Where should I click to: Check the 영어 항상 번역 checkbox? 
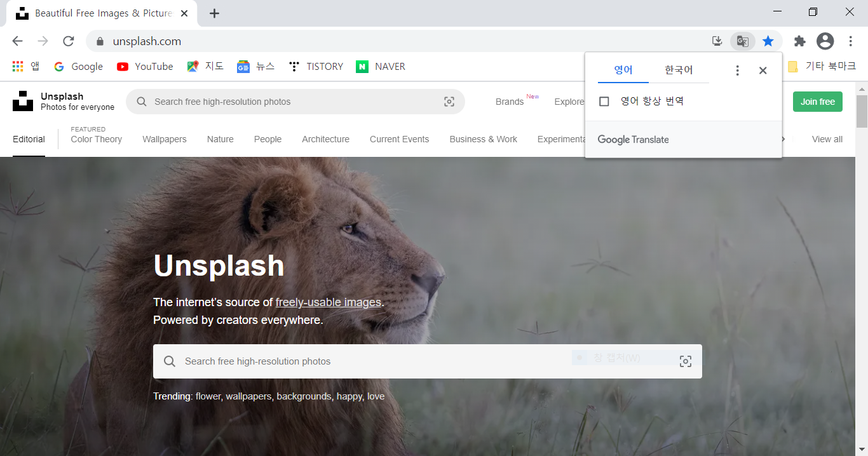coord(604,102)
